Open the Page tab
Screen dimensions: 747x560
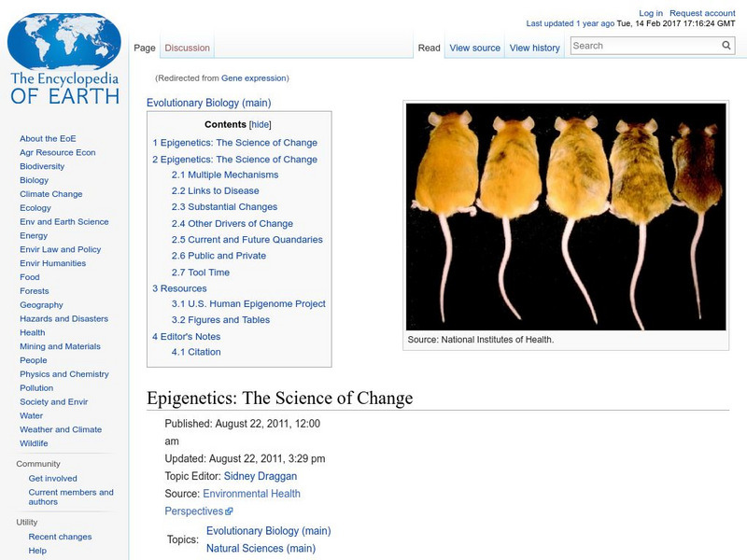point(145,48)
